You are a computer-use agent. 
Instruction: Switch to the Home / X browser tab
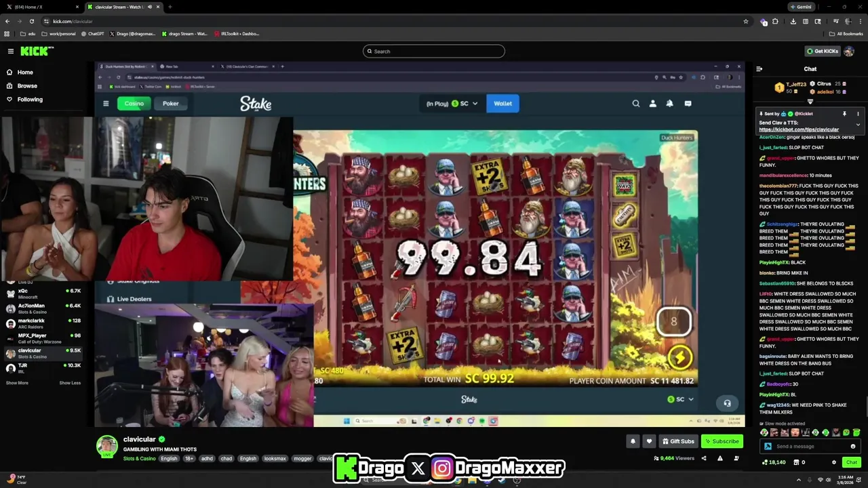[41, 7]
